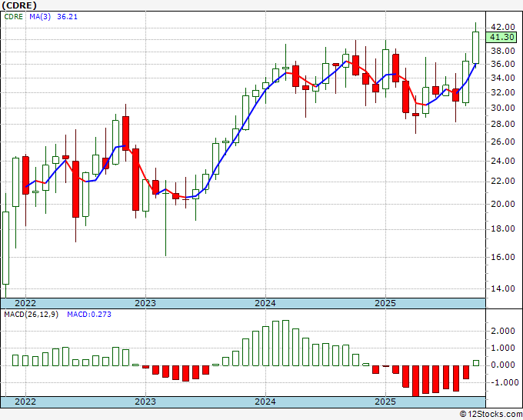Click 2022 on the MACD time axis
The width and height of the screenshot is (523, 420).
point(25,402)
